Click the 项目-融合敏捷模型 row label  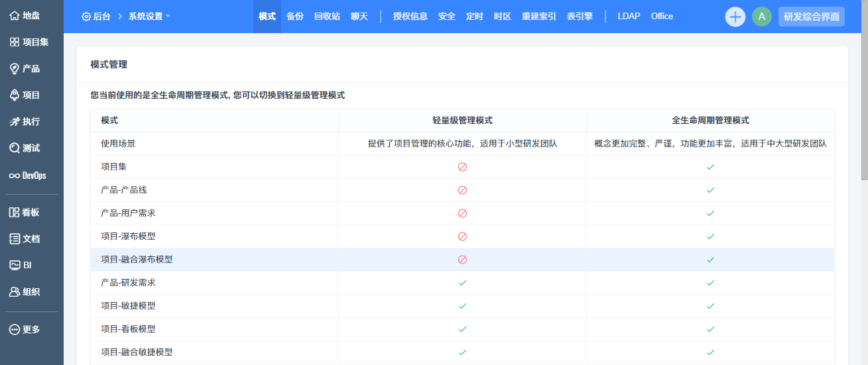point(137,352)
